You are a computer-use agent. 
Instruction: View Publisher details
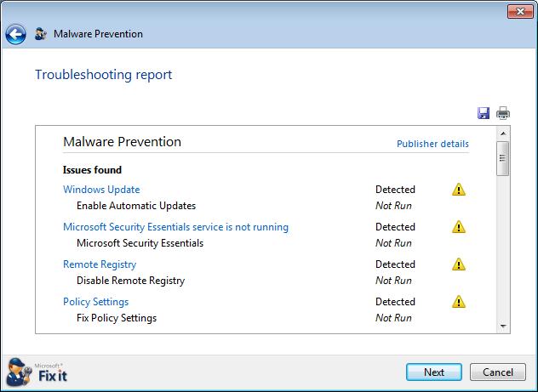pos(432,144)
